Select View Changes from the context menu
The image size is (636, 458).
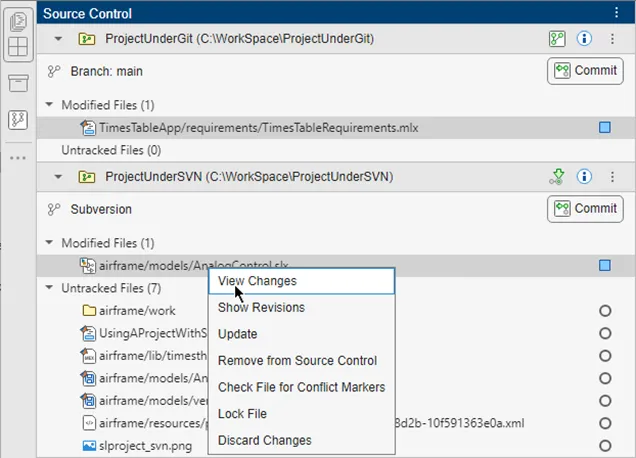pyautogui.click(x=257, y=281)
